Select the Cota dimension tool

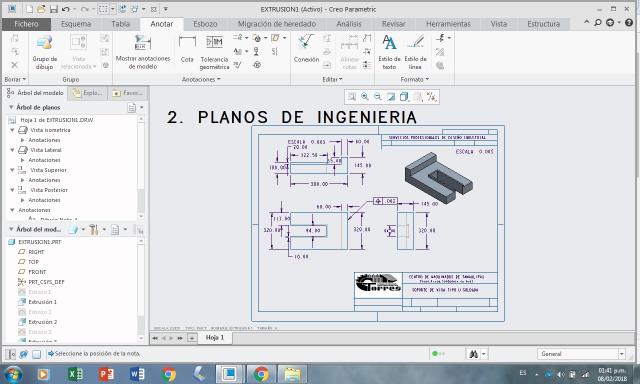[187, 49]
